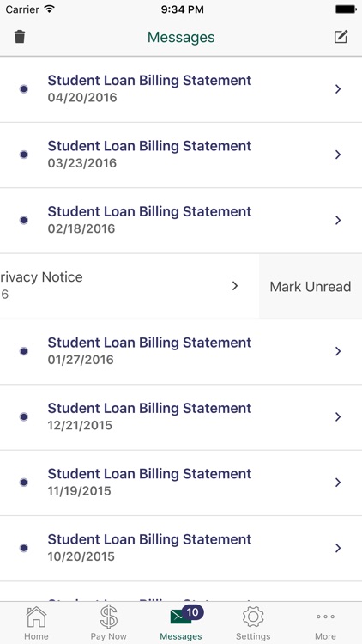
Task: Select the Pay Now dollar icon
Action: click(x=108, y=617)
